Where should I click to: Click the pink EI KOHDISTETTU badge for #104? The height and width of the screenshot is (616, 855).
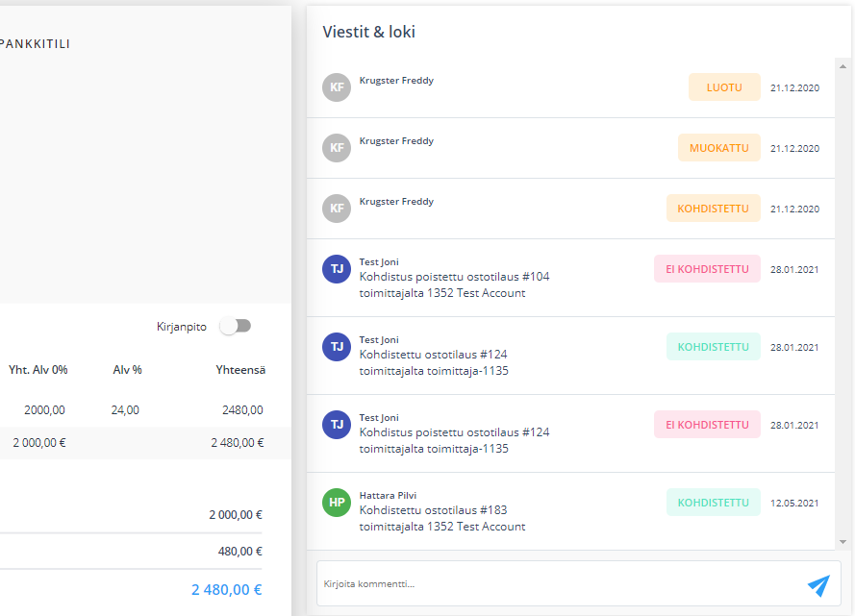[x=707, y=269]
